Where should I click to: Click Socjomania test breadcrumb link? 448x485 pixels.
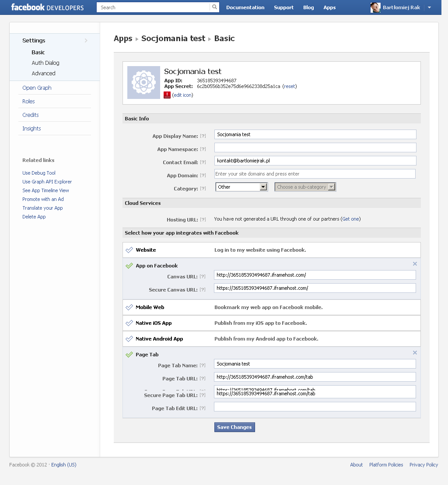pos(173,39)
